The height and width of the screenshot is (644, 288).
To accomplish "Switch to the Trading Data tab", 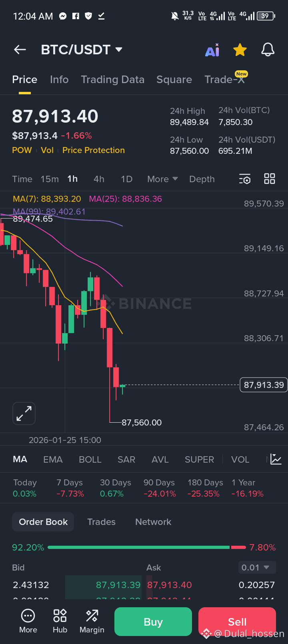I will pyautogui.click(x=113, y=80).
